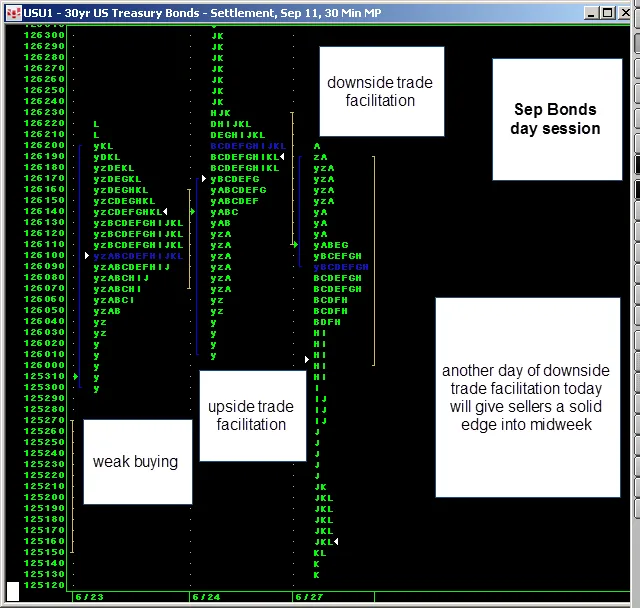Click the white square at bottom-left corner

[x=13, y=589]
